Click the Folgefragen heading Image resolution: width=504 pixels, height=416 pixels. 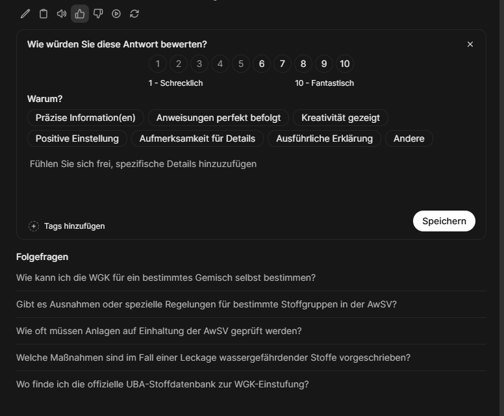[x=42, y=257]
